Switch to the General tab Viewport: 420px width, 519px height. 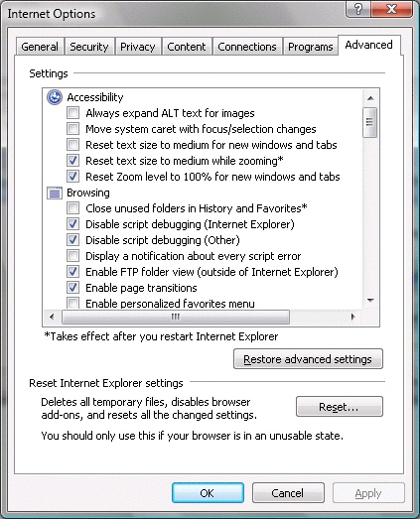tap(40, 47)
